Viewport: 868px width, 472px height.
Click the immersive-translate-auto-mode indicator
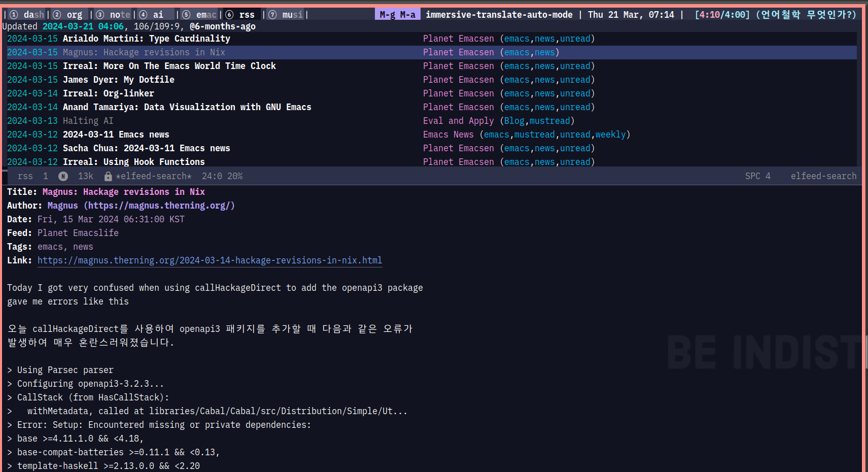[x=499, y=15]
